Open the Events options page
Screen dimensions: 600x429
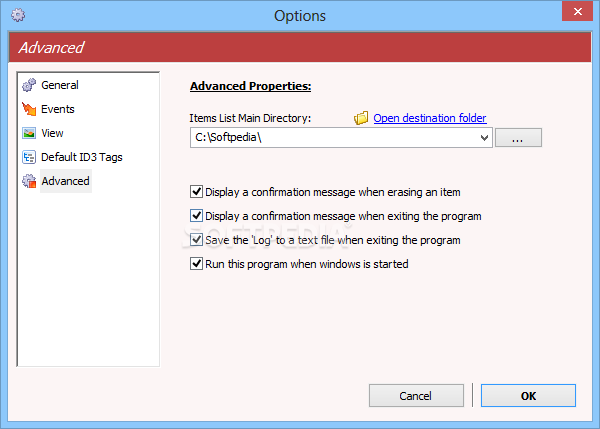[58, 109]
